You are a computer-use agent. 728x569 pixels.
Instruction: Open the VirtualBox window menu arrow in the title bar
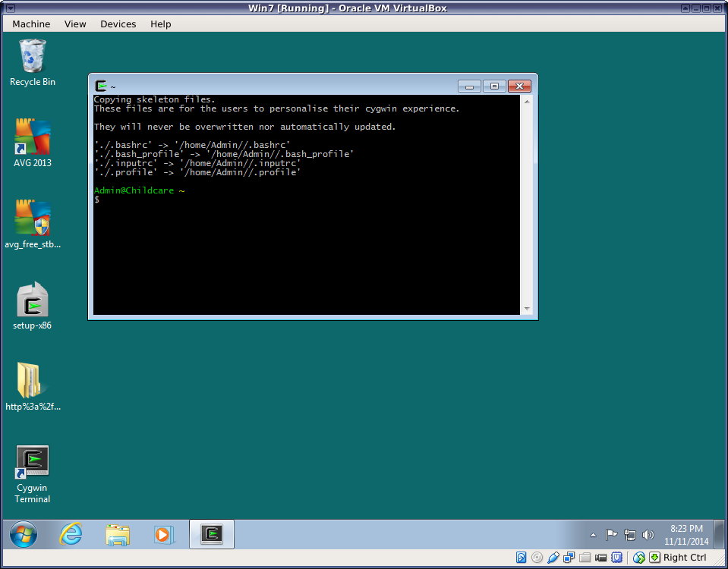11,8
